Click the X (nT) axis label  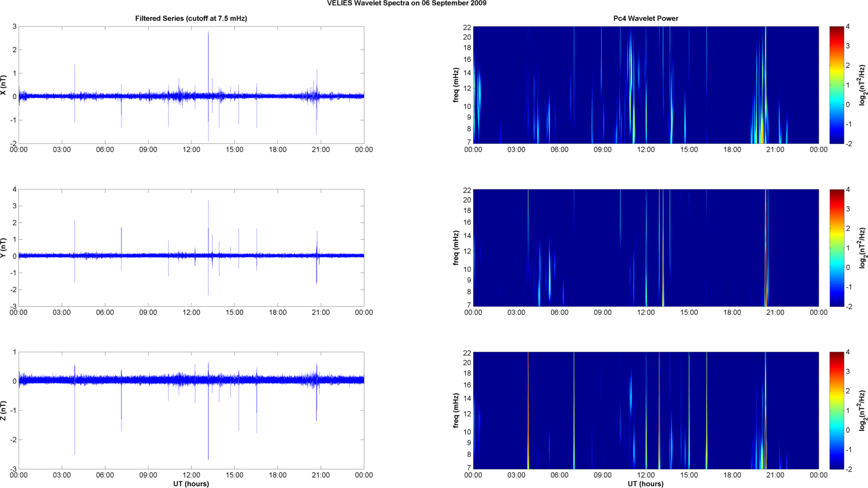3,85
